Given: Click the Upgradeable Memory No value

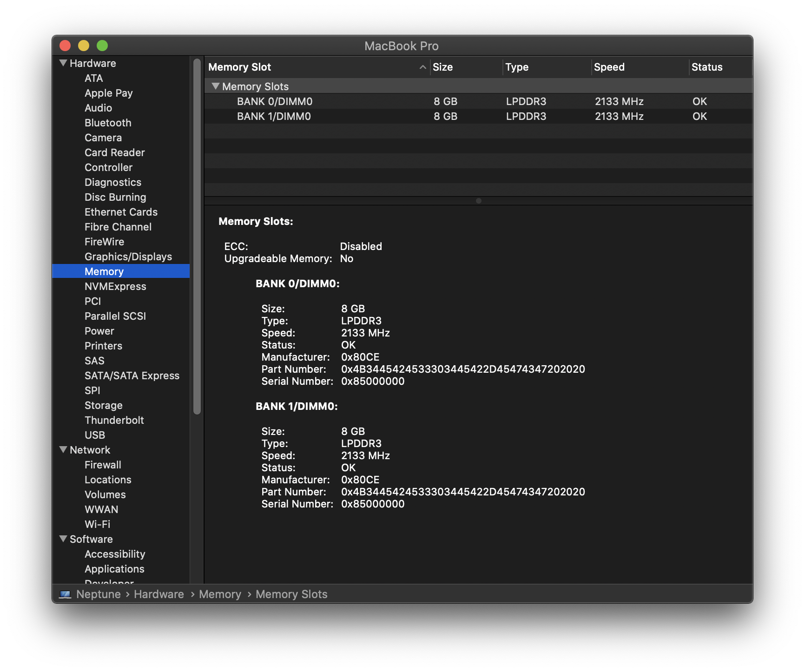Looking at the screenshot, I should point(346,258).
